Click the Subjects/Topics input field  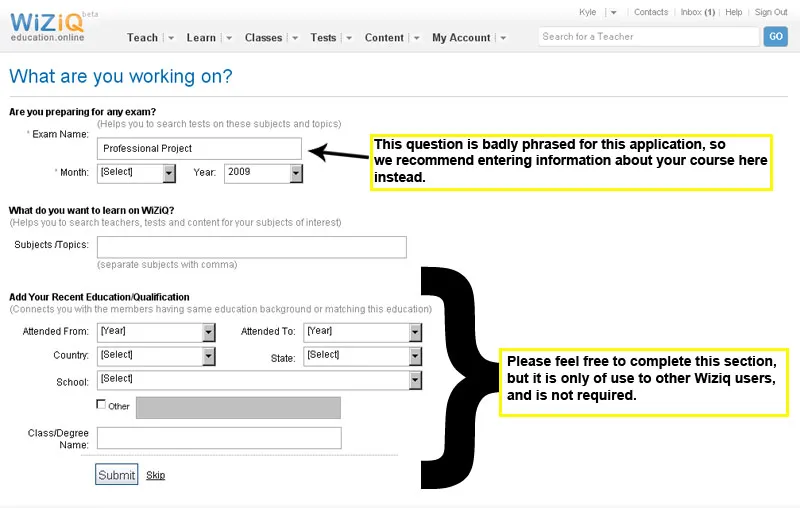coord(252,247)
